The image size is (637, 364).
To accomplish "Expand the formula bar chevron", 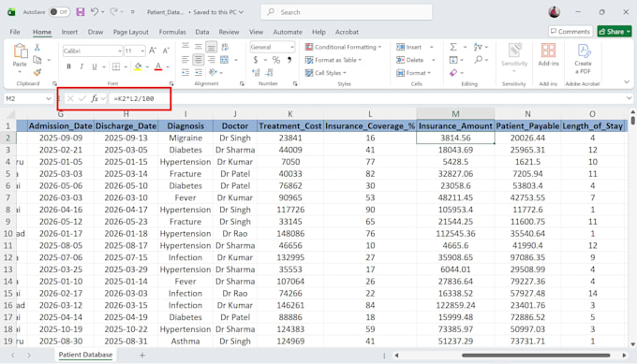I will click(x=629, y=98).
